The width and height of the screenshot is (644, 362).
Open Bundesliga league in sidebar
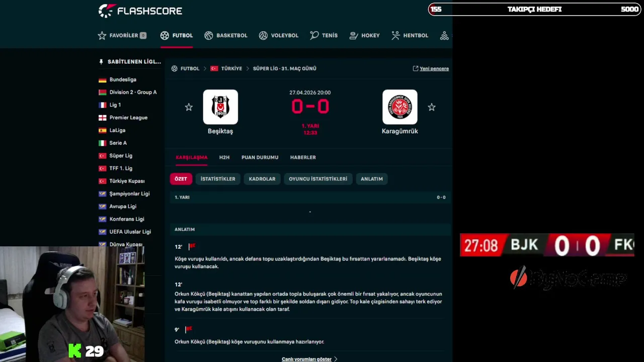(123, 79)
